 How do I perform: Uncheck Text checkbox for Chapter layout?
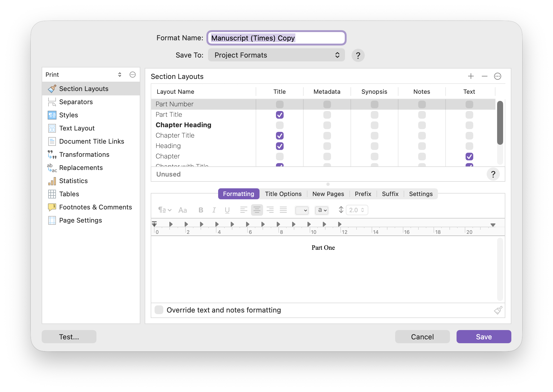click(469, 157)
